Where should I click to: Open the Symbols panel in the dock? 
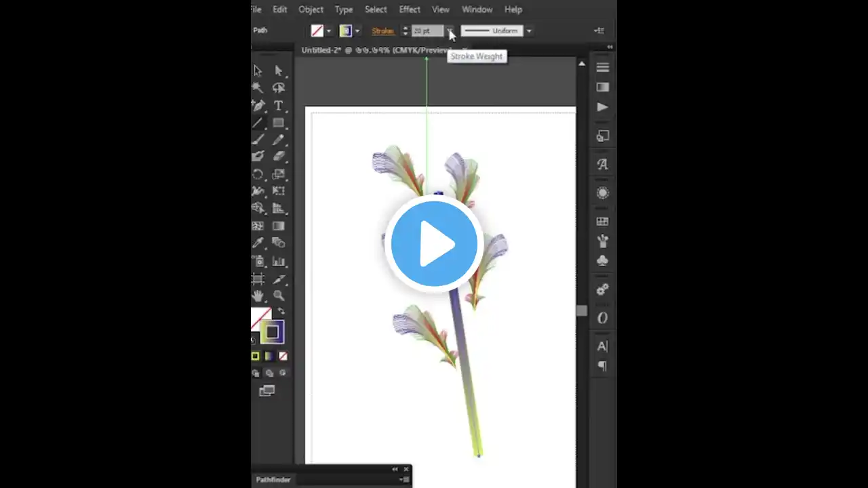point(602,260)
